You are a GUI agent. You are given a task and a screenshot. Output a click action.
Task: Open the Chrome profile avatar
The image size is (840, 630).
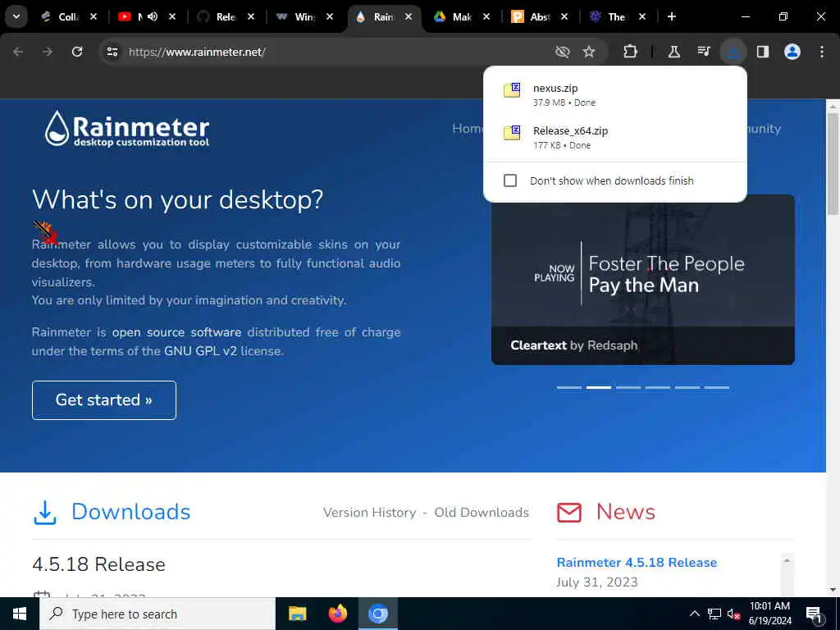(x=792, y=52)
